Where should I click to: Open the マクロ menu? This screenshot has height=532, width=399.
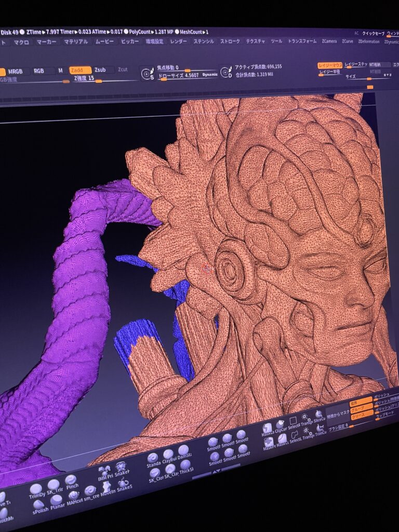point(21,43)
